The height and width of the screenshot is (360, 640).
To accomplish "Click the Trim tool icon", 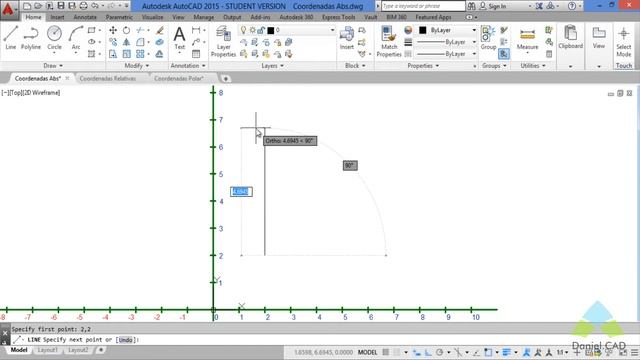I will [x=140, y=30].
